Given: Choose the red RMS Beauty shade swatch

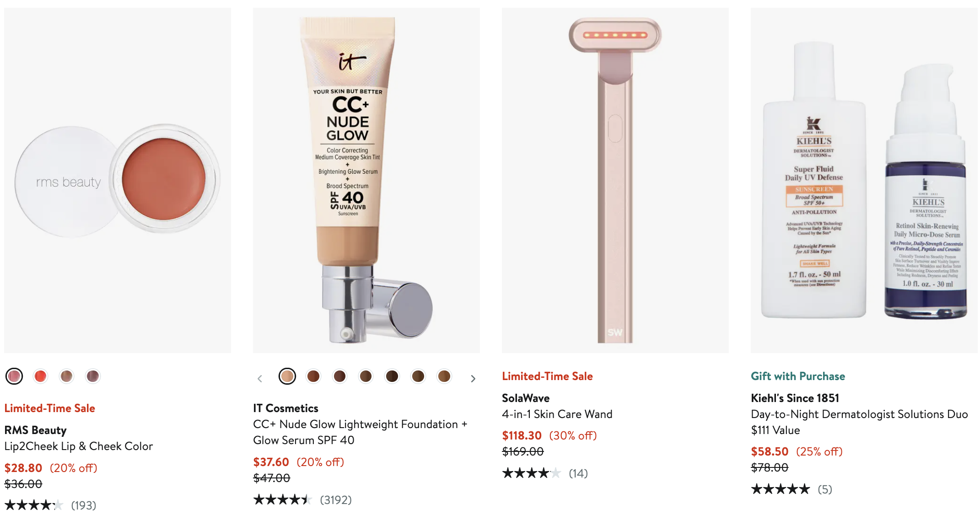Looking at the screenshot, I should click(40, 376).
